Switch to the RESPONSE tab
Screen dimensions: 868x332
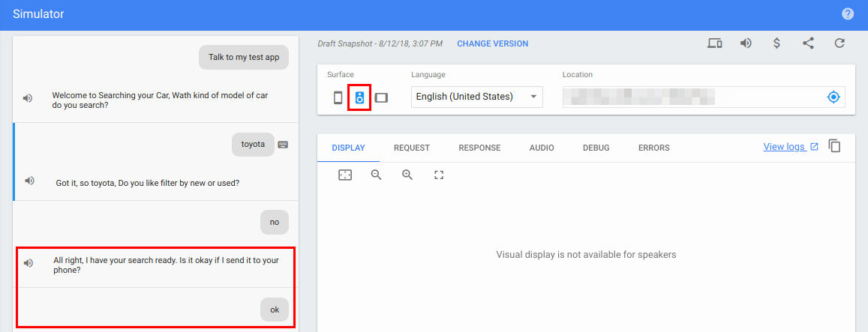click(479, 148)
